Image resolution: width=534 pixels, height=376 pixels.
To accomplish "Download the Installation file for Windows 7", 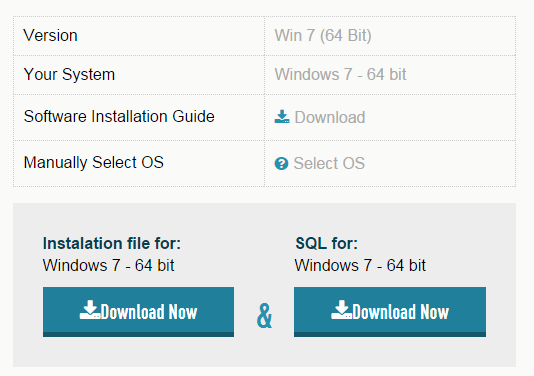I will click(138, 312).
